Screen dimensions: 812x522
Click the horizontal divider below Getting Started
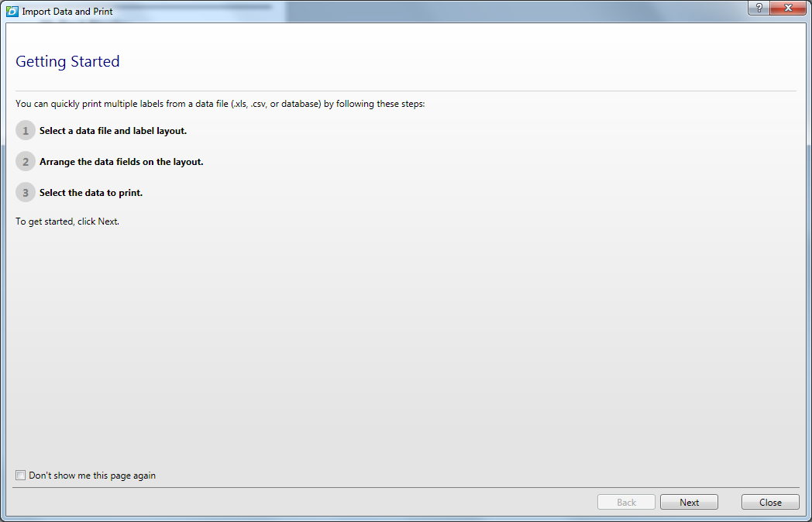[x=406, y=91]
